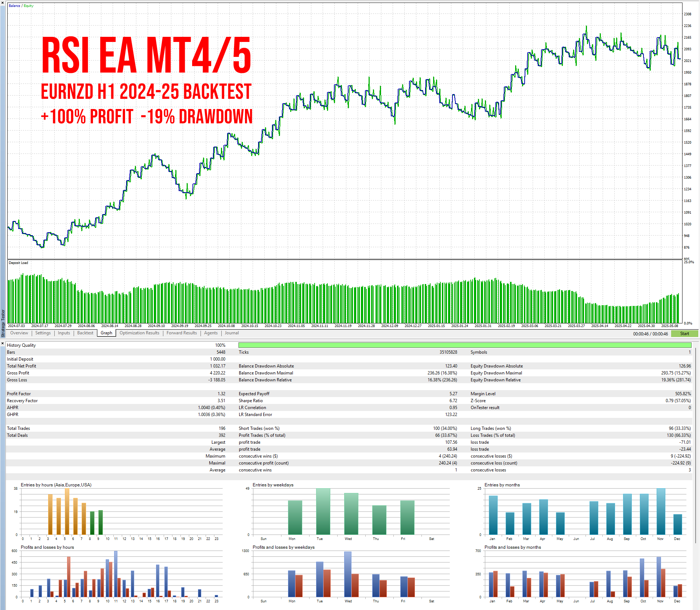Click the Recovery Factor value 3.51
700x610 pixels.
point(221,401)
